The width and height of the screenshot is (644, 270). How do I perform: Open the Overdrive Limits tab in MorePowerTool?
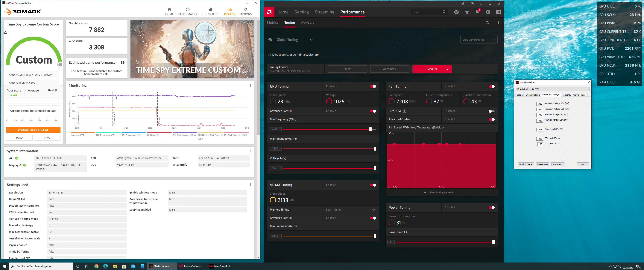pyautogui.click(x=532, y=95)
